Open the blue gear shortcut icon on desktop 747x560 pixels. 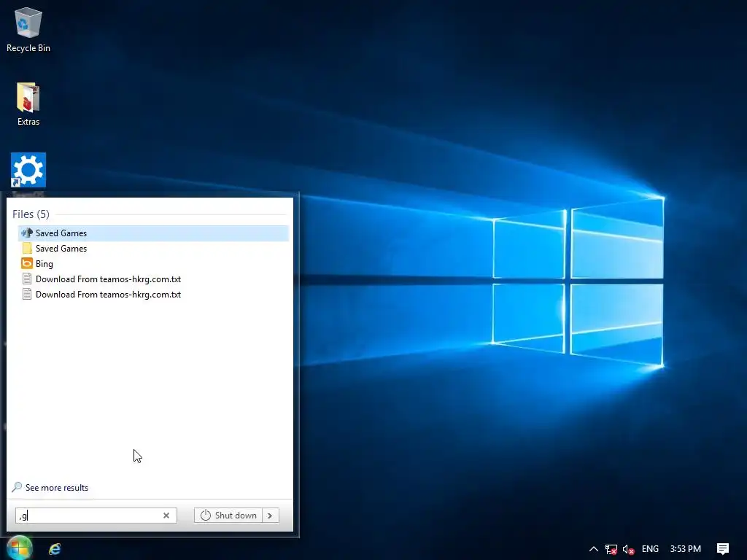click(x=28, y=170)
